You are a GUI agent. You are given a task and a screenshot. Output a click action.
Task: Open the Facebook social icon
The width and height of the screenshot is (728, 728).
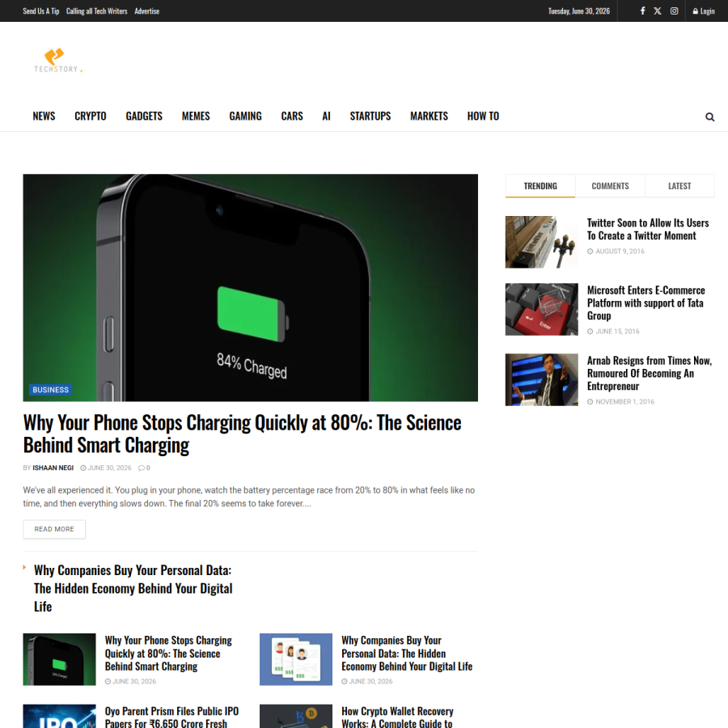click(642, 11)
